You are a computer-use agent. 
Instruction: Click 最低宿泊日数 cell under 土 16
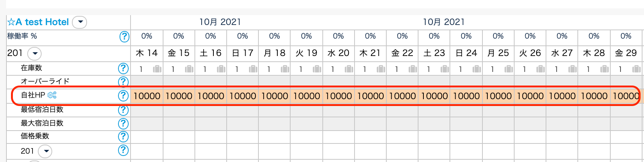tap(211, 110)
